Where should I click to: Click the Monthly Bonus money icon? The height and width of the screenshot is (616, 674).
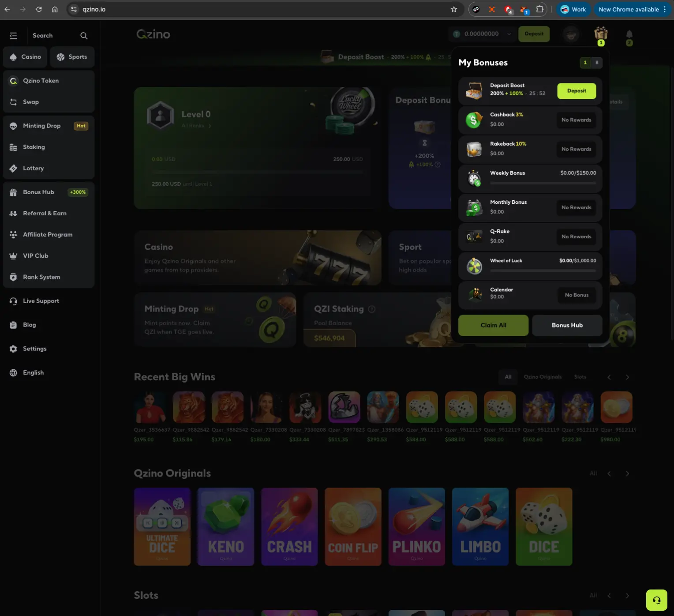(474, 207)
